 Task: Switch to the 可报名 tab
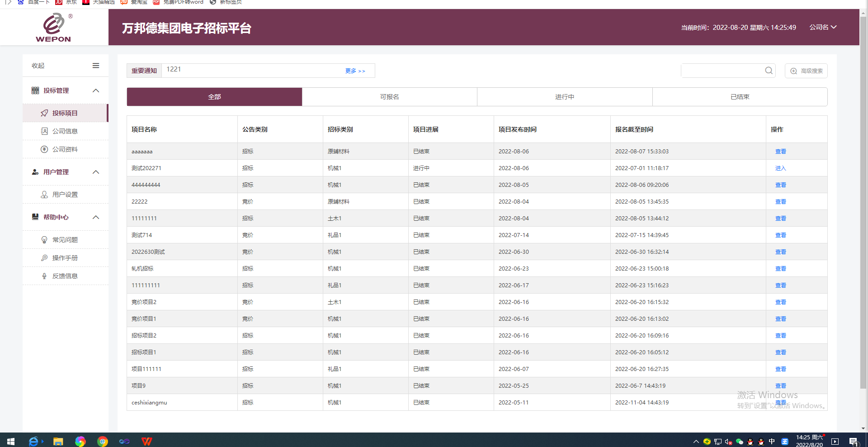(389, 97)
